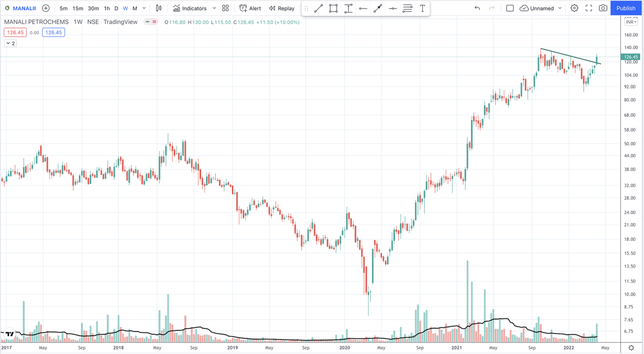Open the candlestick chart style menu
644x354 pixels.
(158, 8)
